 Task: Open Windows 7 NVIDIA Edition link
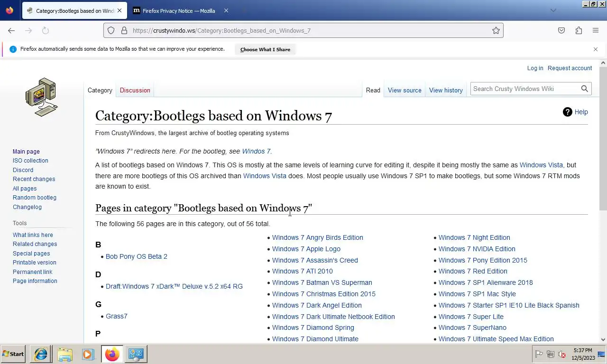477,249
